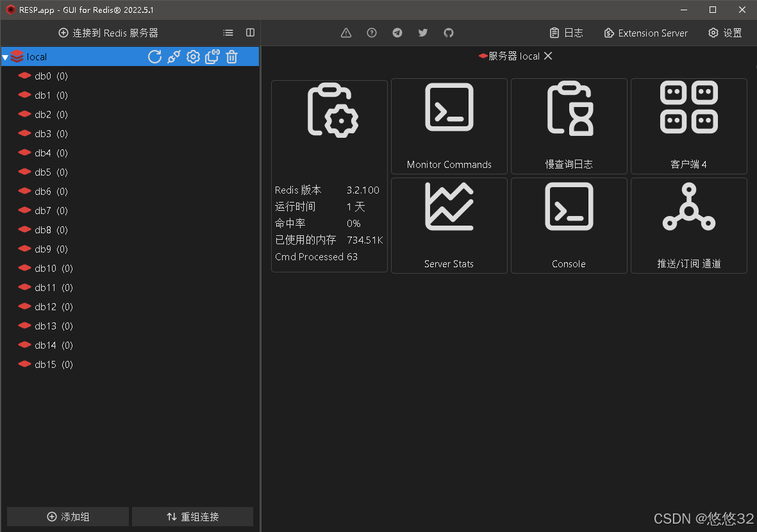Click the plug reconnect icon for local
Image resolution: width=757 pixels, height=532 pixels.
click(174, 57)
